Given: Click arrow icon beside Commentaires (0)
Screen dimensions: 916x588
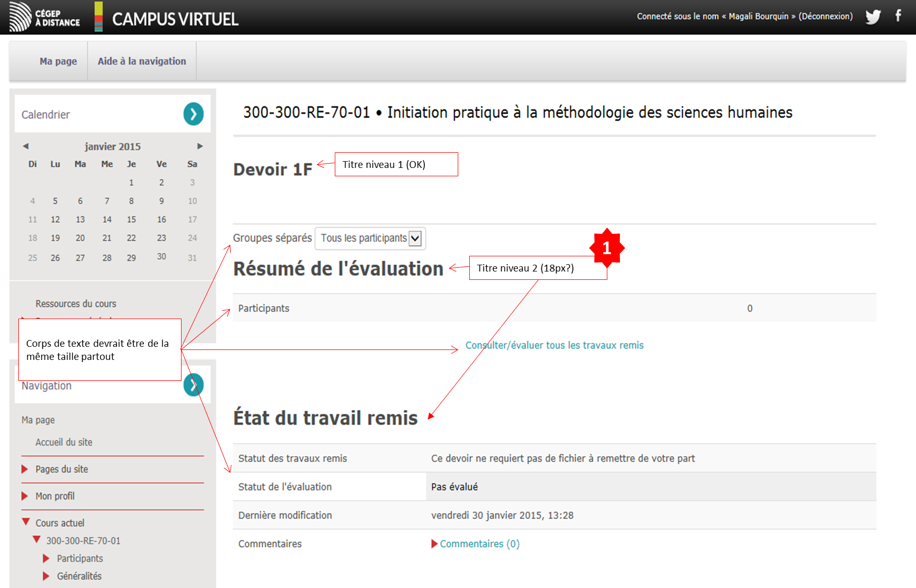Looking at the screenshot, I should click(434, 544).
